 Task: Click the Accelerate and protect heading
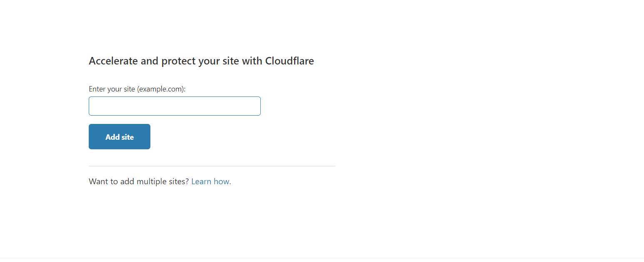coord(201,61)
